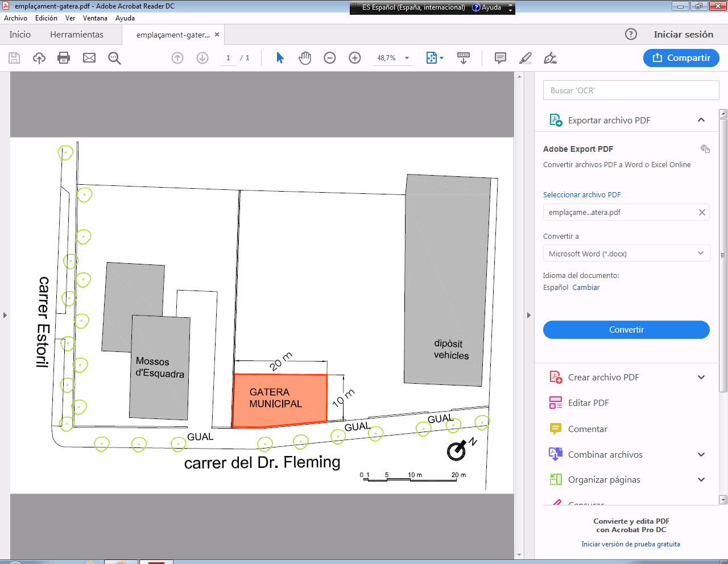The width and height of the screenshot is (728, 564).
Task: Click the Adobe Export PDF cloud icon
Action: coord(705,149)
